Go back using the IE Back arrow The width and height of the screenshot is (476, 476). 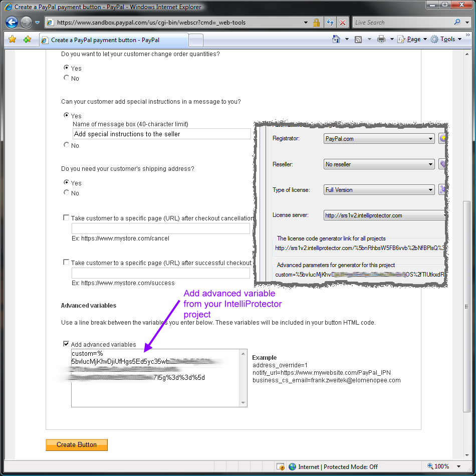12,22
